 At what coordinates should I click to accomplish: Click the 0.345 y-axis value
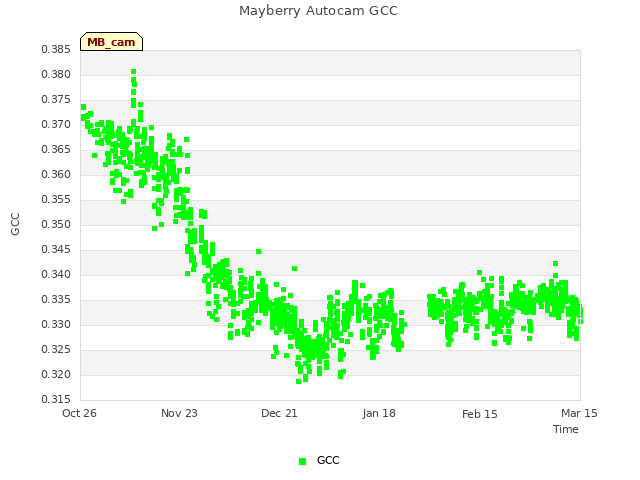(56, 249)
